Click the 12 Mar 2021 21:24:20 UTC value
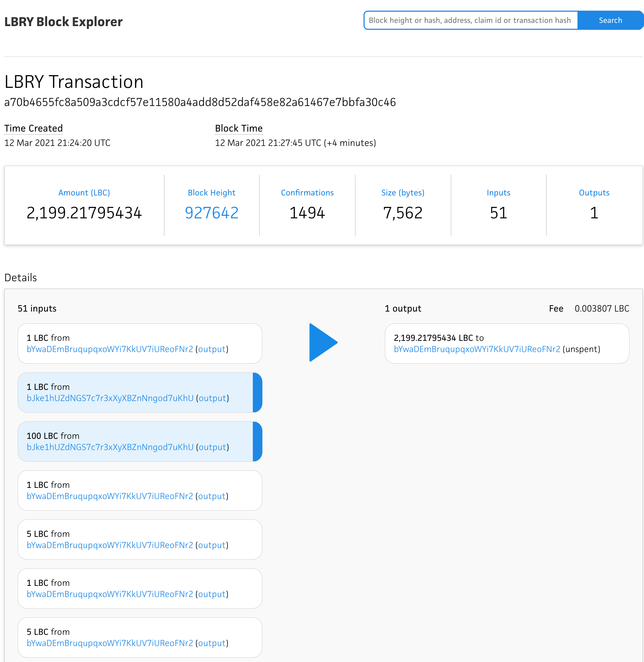Screen dimensions: 644x662 [x=57, y=143]
